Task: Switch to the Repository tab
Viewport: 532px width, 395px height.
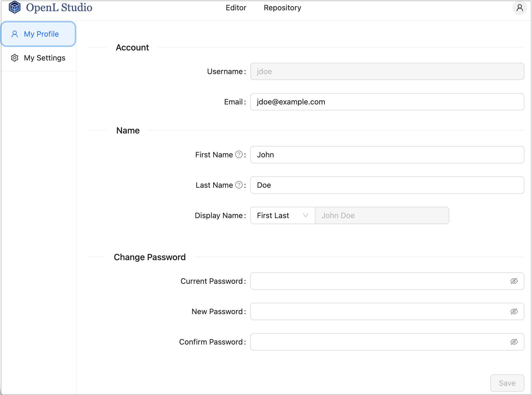Action: [282, 8]
